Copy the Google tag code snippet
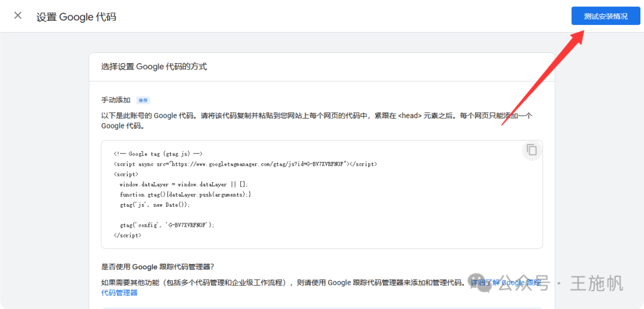The width and height of the screenshot is (644, 309). pos(532,150)
